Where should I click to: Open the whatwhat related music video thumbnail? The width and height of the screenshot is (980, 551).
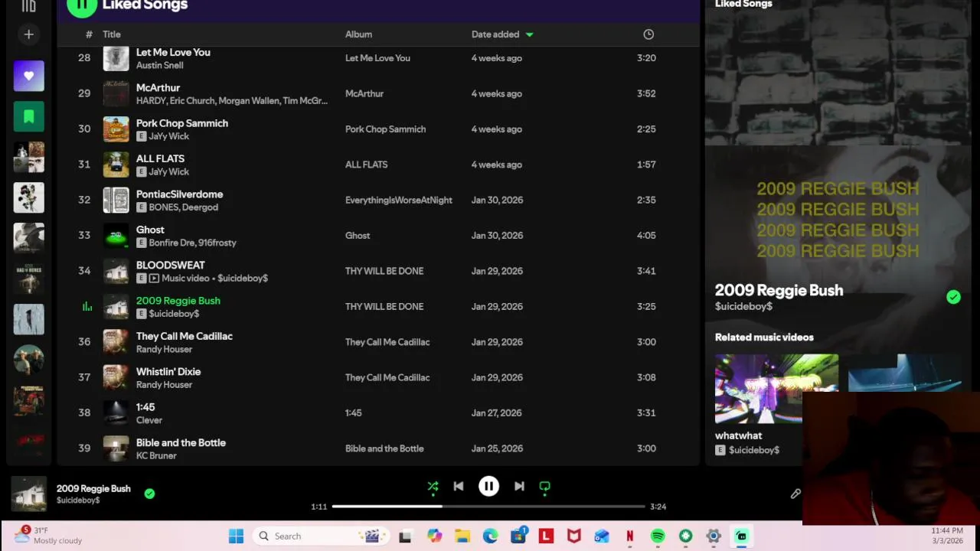coord(776,389)
